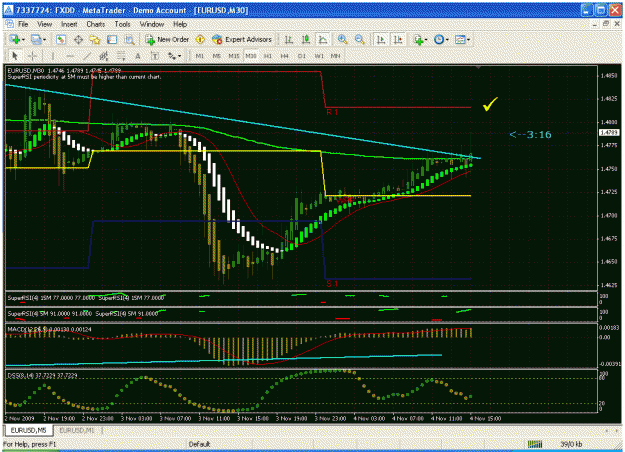Screen dimensions: 625x452
Task: Click the Default profile status entry
Action: pyautogui.click(x=199, y=444)
